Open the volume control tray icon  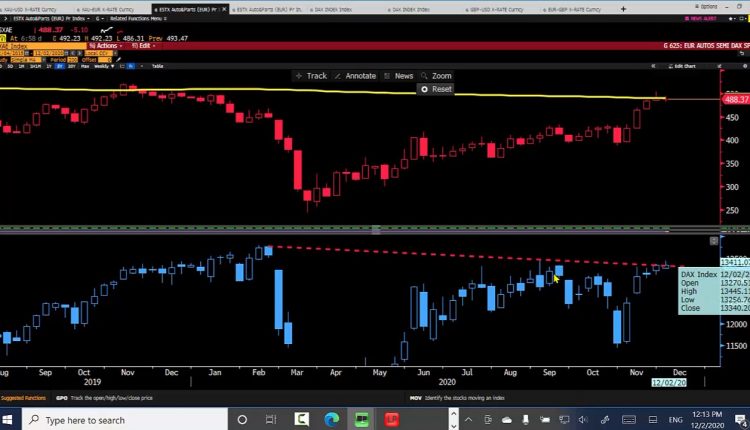coord(583,420)
